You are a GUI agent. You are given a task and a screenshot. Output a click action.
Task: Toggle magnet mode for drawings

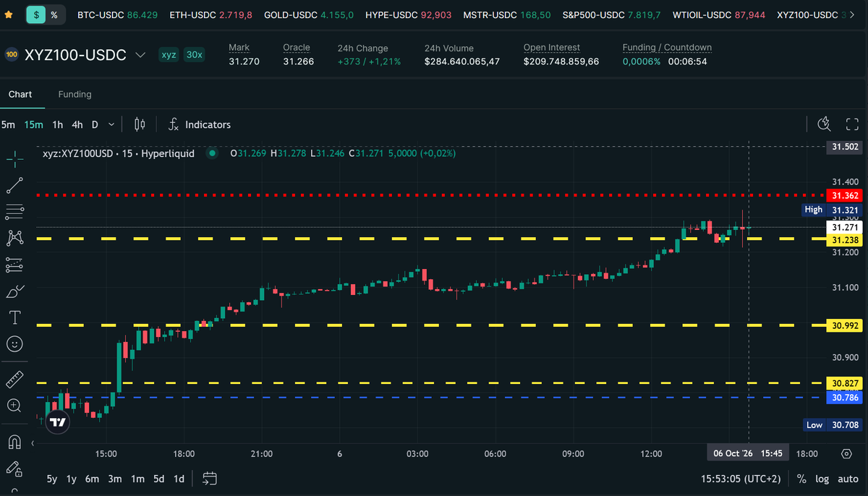[x=14, y=441]
